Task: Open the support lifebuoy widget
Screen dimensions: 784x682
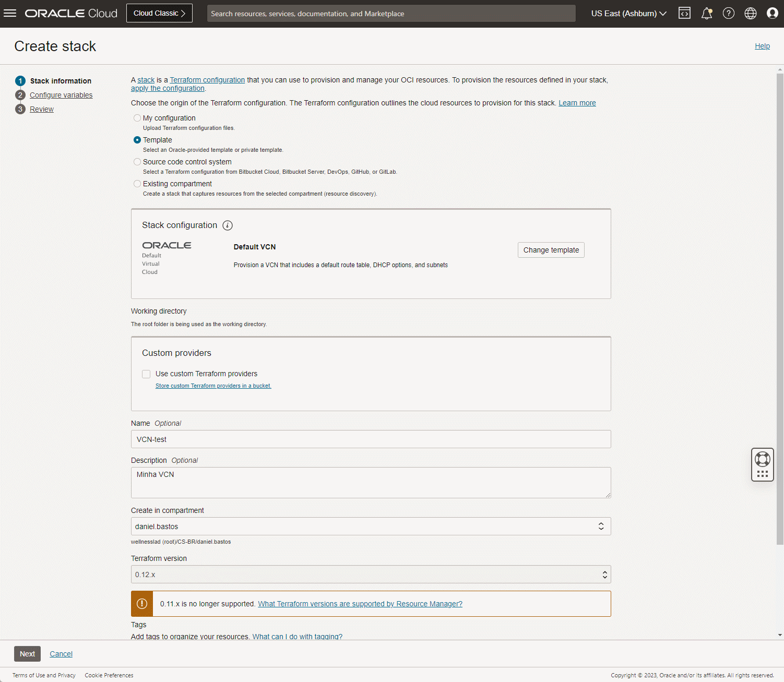Action: pos(763,459)
